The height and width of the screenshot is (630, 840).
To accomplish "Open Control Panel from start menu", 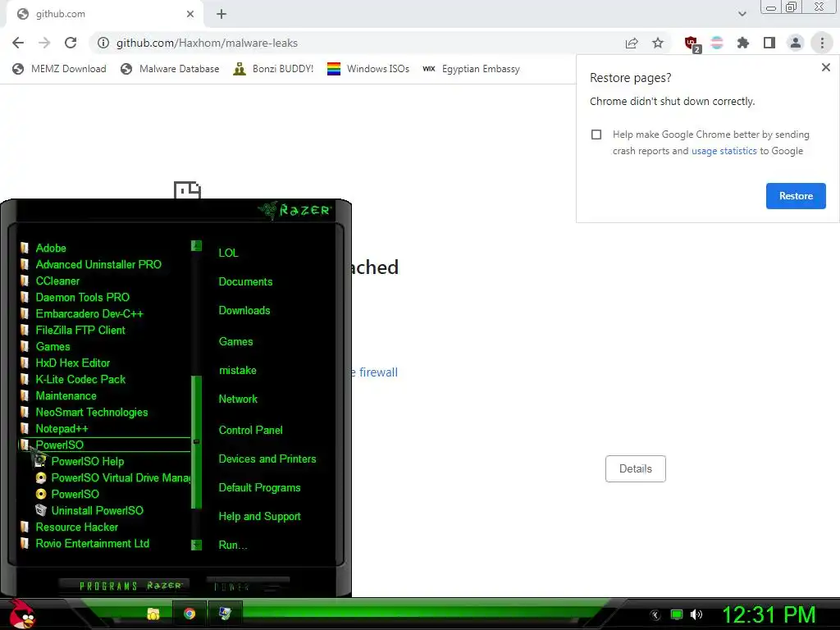I will tap(250, 430).
